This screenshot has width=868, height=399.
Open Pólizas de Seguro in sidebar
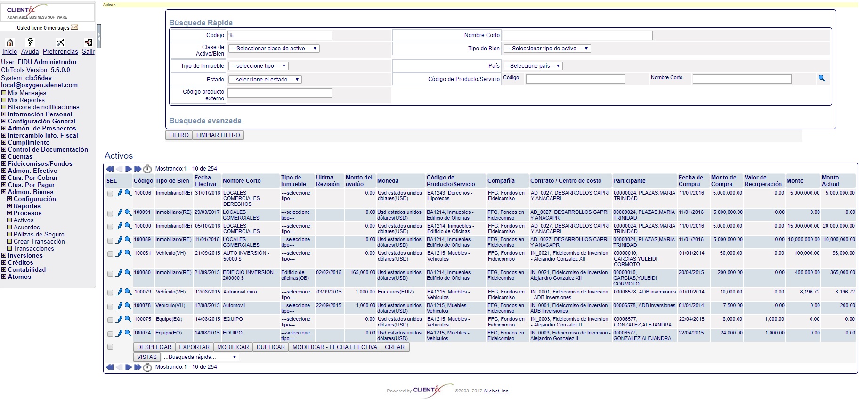click(39, 235)
